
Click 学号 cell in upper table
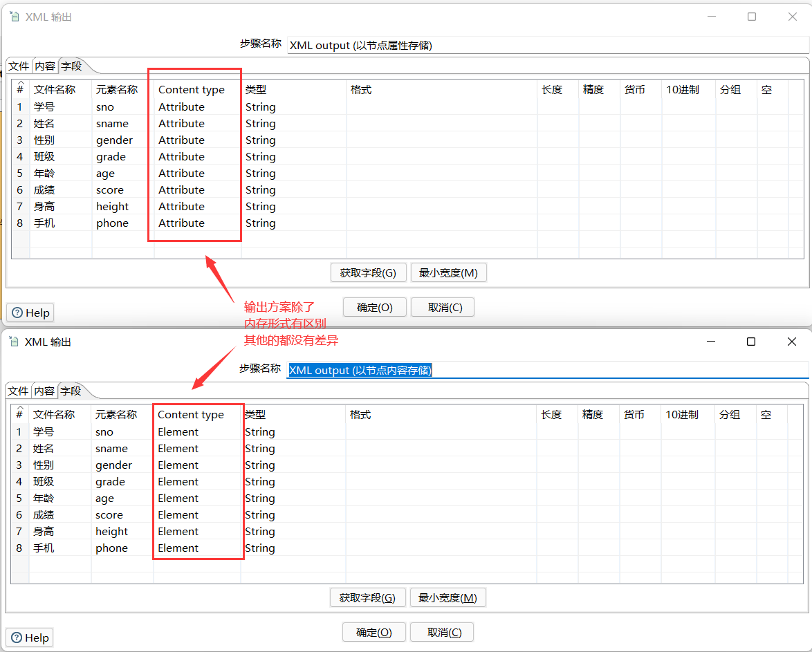(61, 106)
